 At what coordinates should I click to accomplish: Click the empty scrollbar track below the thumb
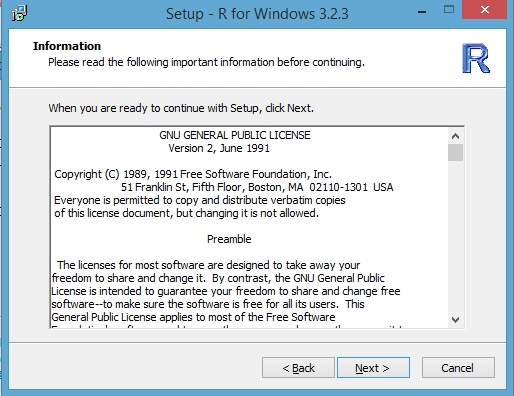click(x=455, y=237)
